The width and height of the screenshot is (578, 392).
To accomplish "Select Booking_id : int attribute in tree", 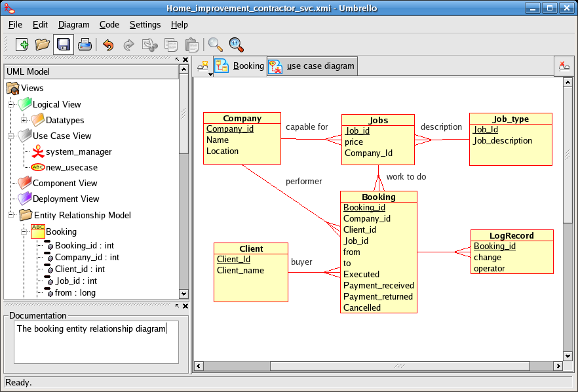I will 85,246.
